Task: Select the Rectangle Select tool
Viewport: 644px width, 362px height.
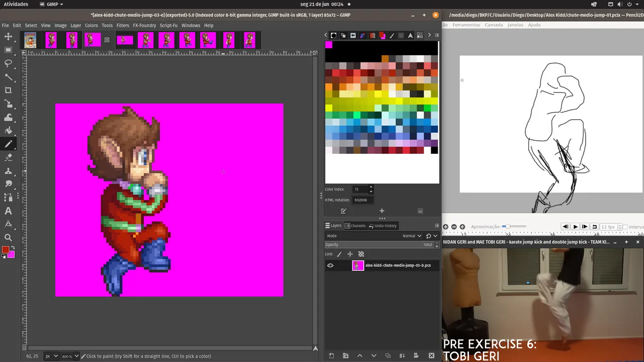Action: coord(8,50)
